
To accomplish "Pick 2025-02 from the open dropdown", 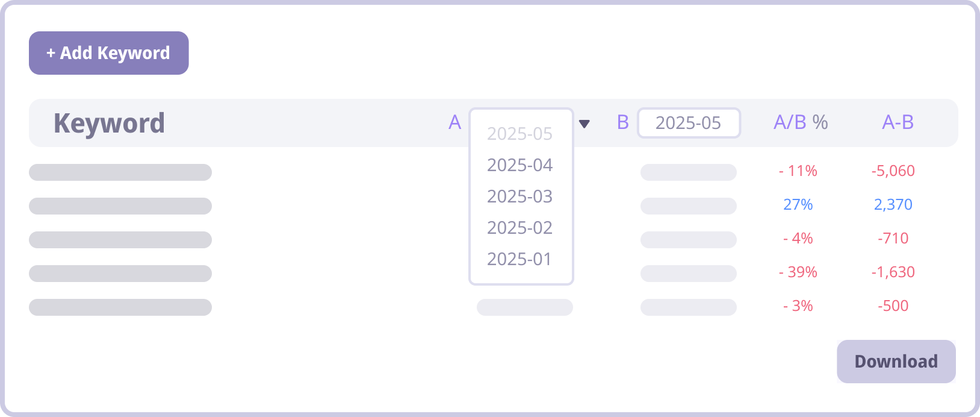I will click(520, 228).
